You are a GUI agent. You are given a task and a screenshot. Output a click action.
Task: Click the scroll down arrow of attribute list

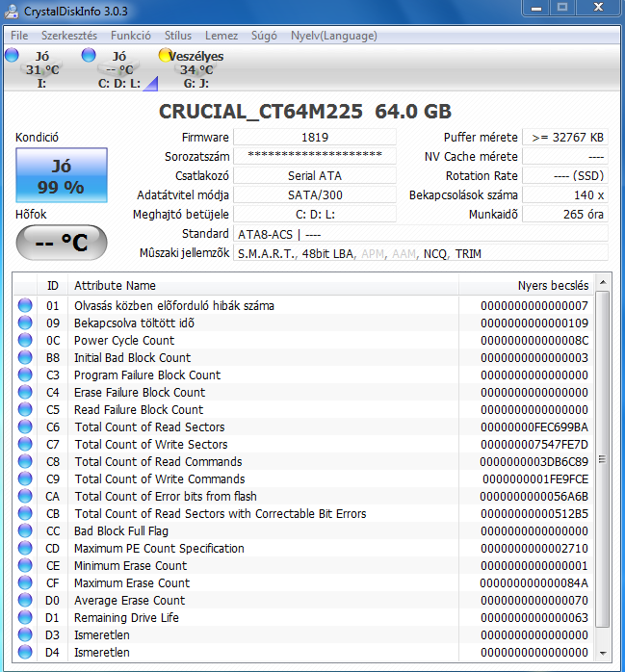tap(603, 653)
